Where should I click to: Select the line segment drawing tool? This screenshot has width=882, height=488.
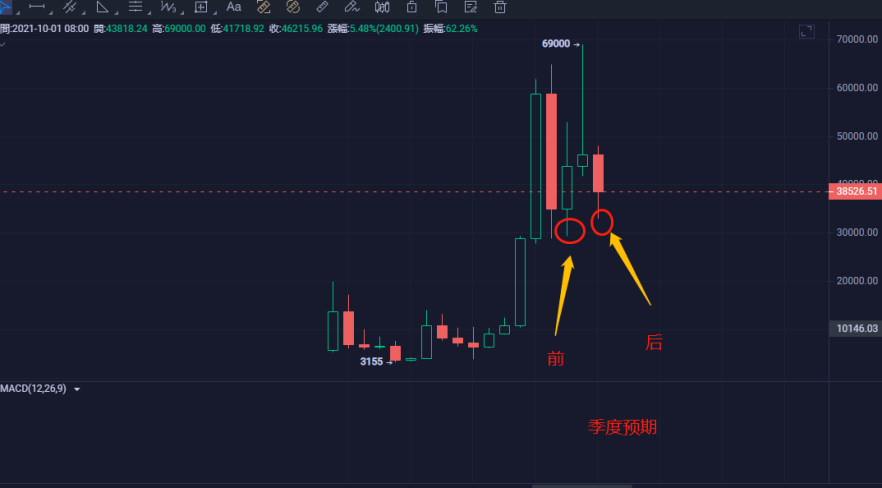tap(37, 6)
